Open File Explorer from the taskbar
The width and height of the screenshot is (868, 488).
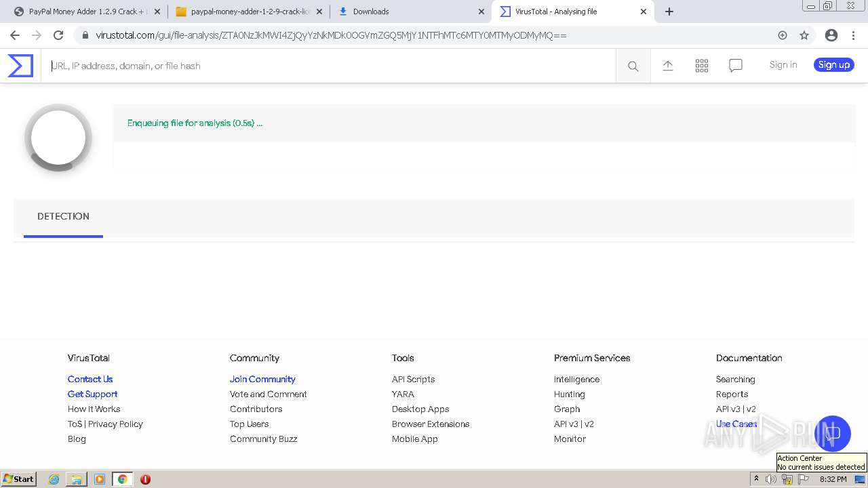(x=77, y=479)
